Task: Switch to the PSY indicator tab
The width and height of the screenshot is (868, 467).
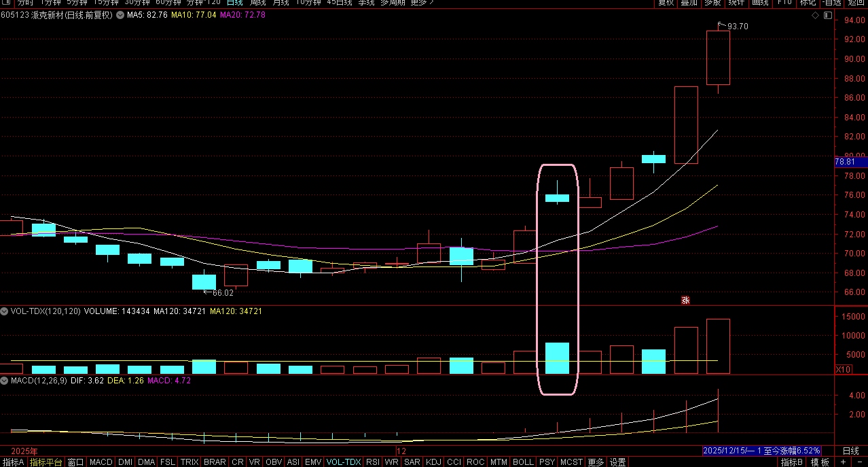Action: pos(547,462)
